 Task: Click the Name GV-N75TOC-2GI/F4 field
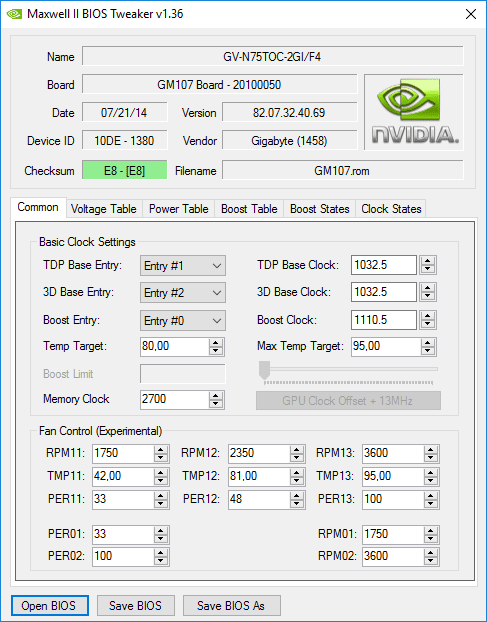pyautogui.click(x=272, y=56)
